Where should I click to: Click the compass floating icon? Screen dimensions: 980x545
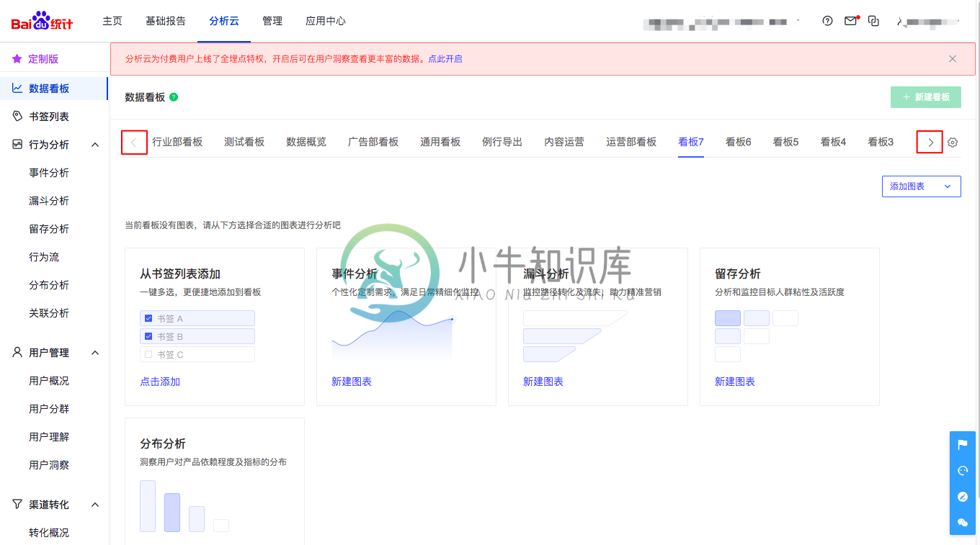(x=963, y=497)
